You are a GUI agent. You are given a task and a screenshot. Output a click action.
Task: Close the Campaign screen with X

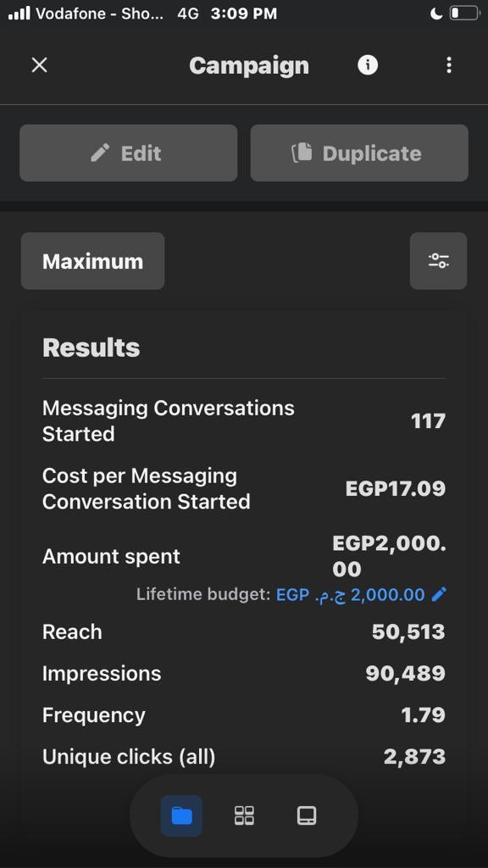coord(39,65)
